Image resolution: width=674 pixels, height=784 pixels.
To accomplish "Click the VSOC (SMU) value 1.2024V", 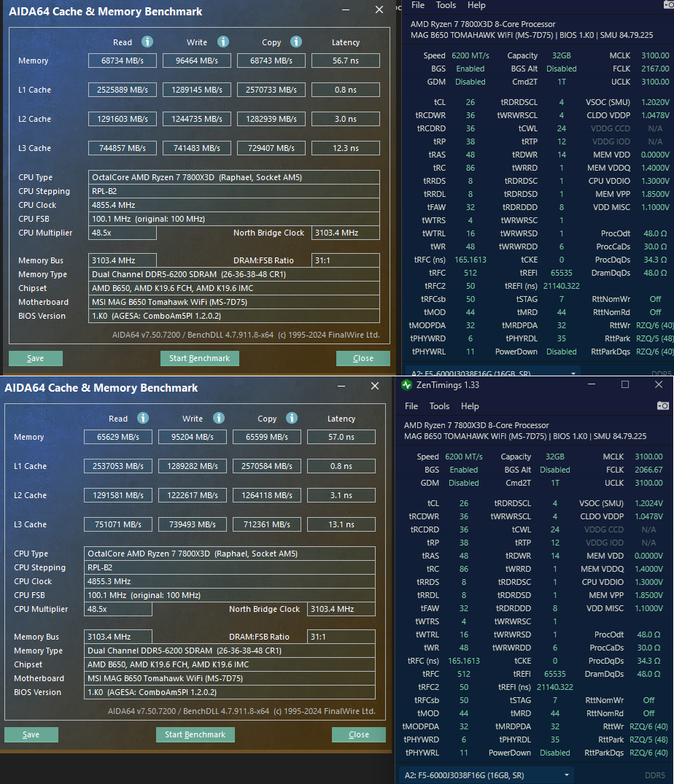I will (648, 503).
